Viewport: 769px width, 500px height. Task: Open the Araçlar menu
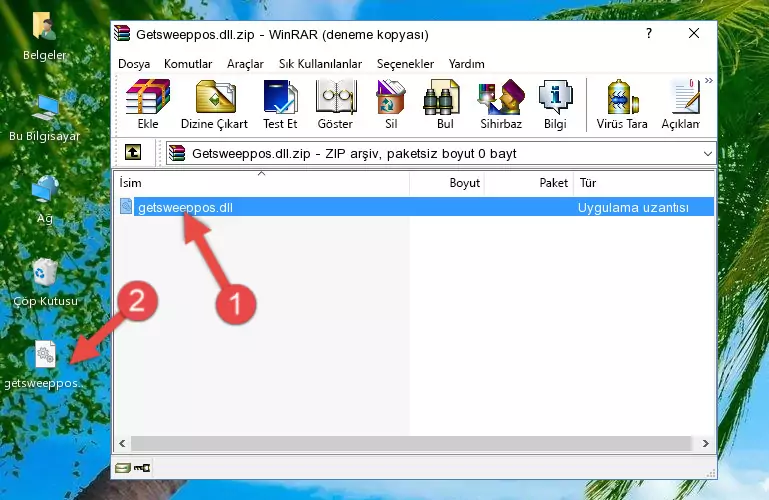click(x=245, y=64)
